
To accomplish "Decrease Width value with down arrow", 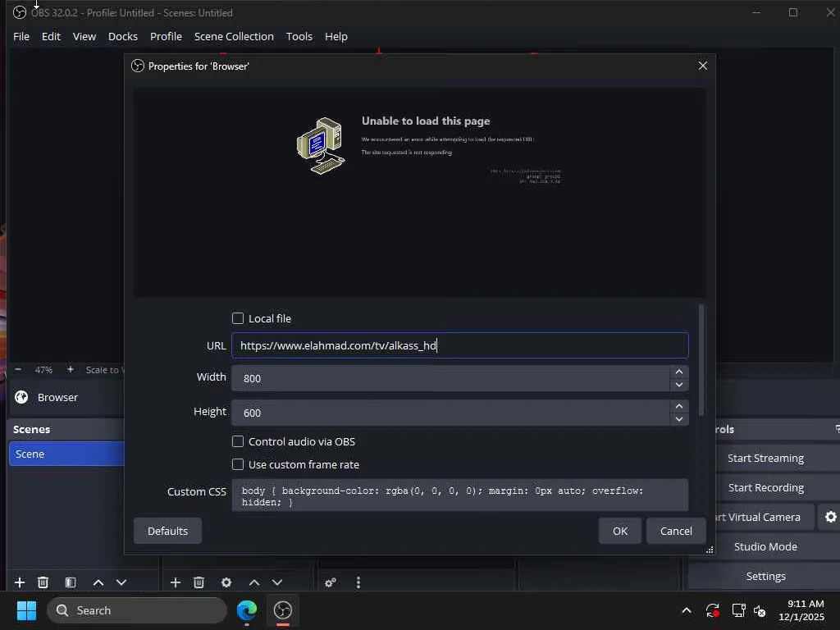I will pos(678,385).
